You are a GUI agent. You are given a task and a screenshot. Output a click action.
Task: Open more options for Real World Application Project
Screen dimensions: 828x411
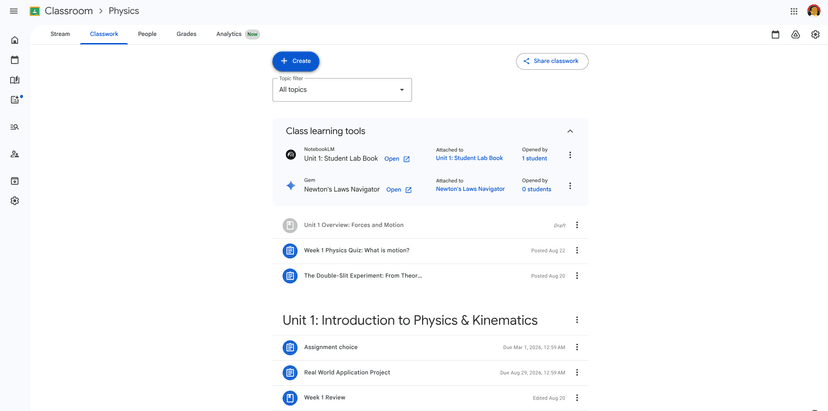(577, 372)
